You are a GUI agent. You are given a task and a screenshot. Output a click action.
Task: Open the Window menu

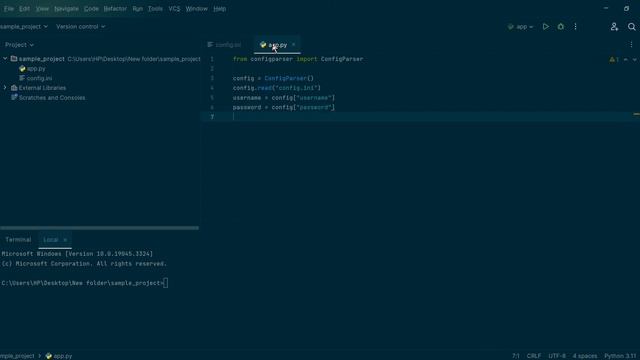click(x=196, y=9)
